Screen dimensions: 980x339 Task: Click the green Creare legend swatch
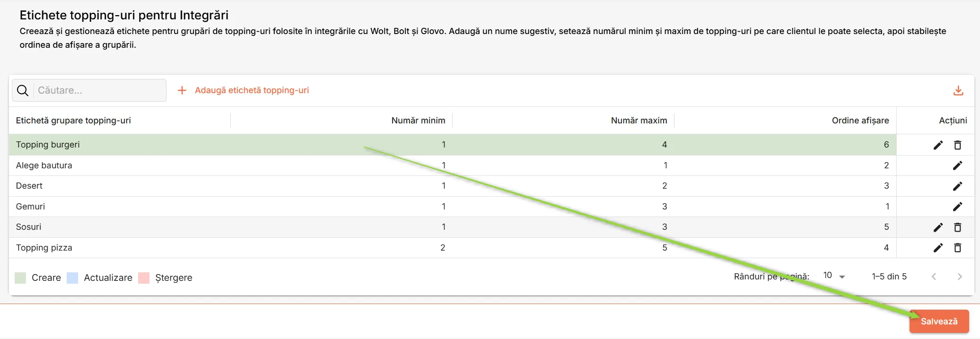(20, 278)
